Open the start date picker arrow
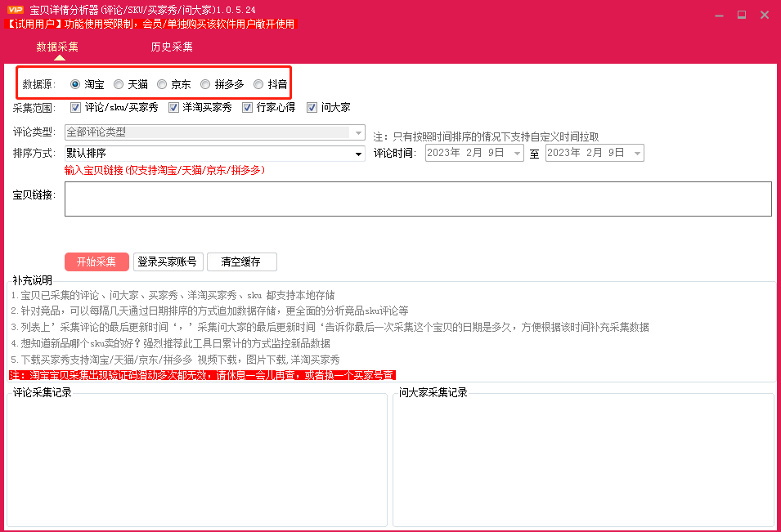The image size is (781, 532). pos(517,154)
